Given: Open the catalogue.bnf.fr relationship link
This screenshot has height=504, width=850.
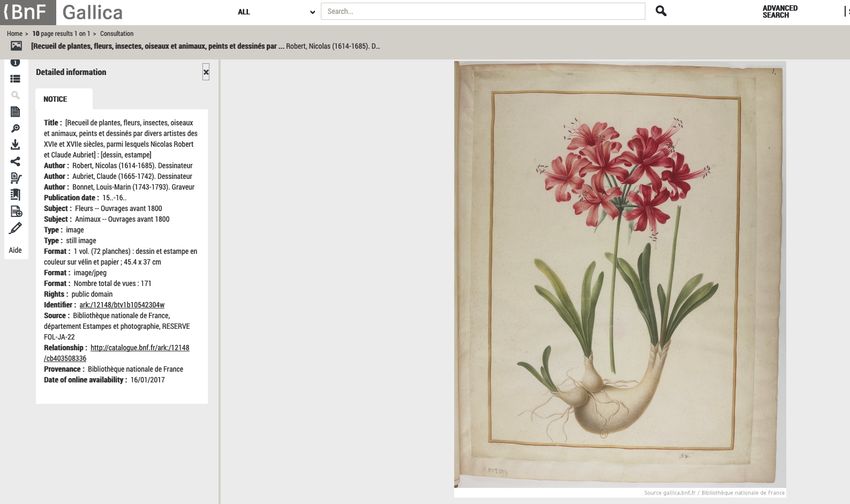Looking at the screenshot, I should [117, 353].
